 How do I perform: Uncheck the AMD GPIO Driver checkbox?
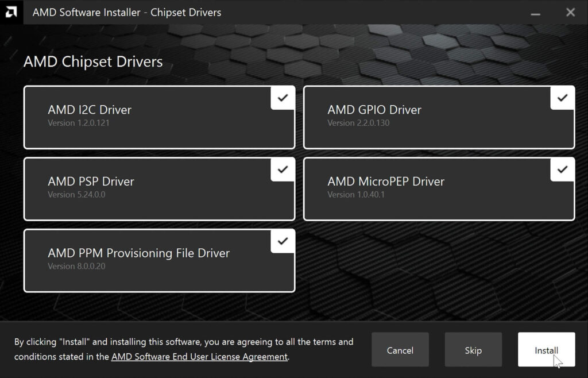tap(562, 98)
